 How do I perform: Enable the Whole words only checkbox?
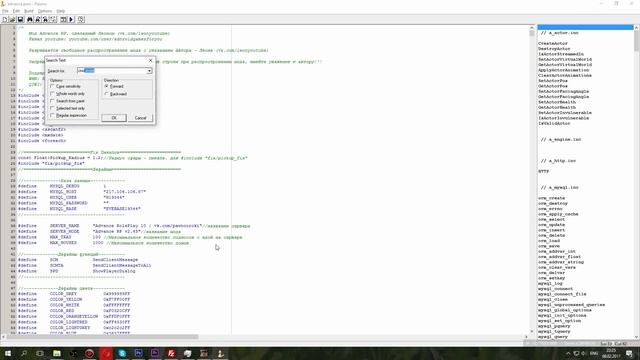[x=52, y=93]
